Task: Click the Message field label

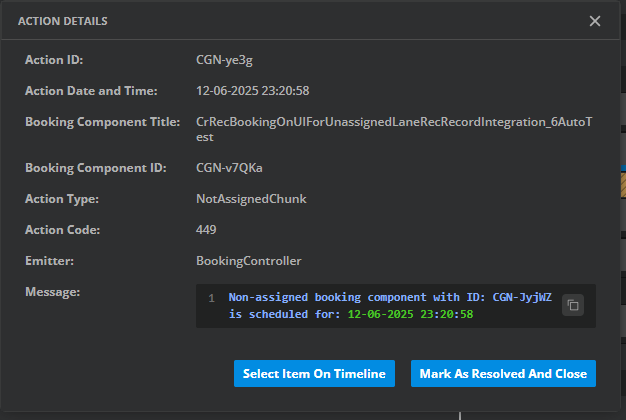Action: 52,292
